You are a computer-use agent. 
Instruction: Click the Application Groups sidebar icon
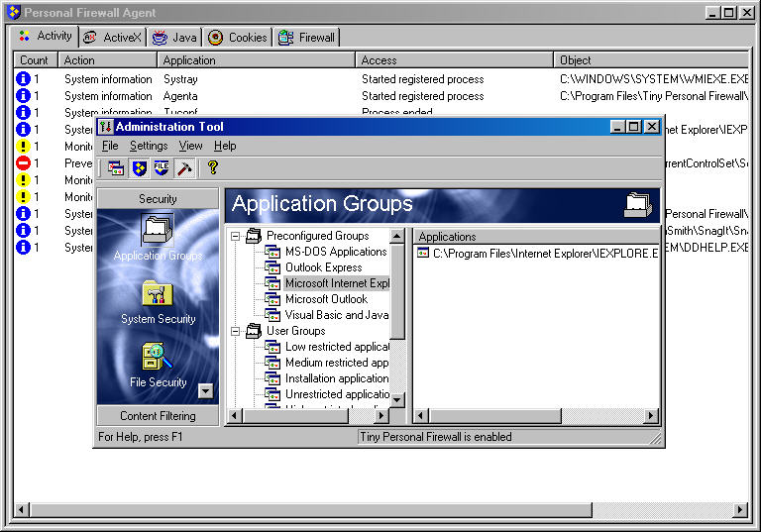pos(158,231)
